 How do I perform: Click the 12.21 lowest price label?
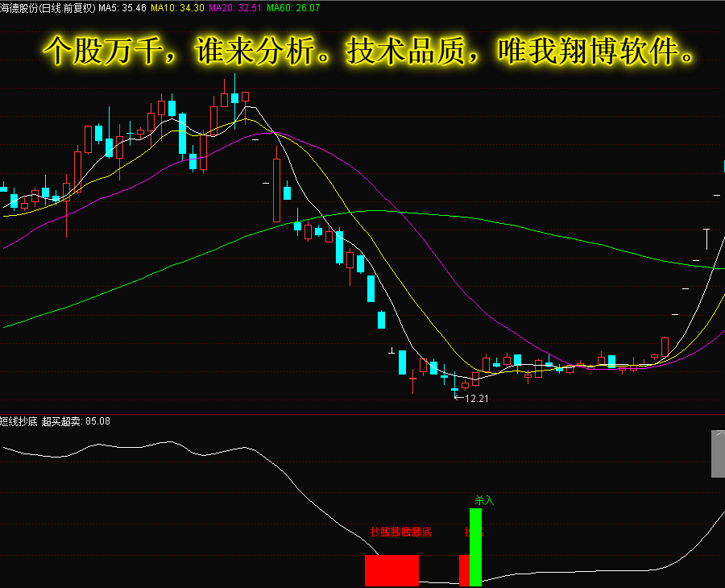(477, 399)
